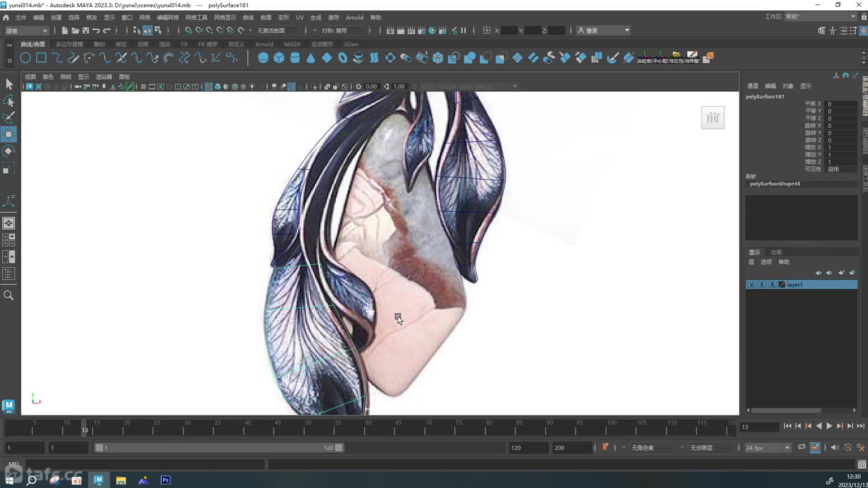Toggle layer1 playback P box
The image size is (868, 488).
tap(762, 285)
